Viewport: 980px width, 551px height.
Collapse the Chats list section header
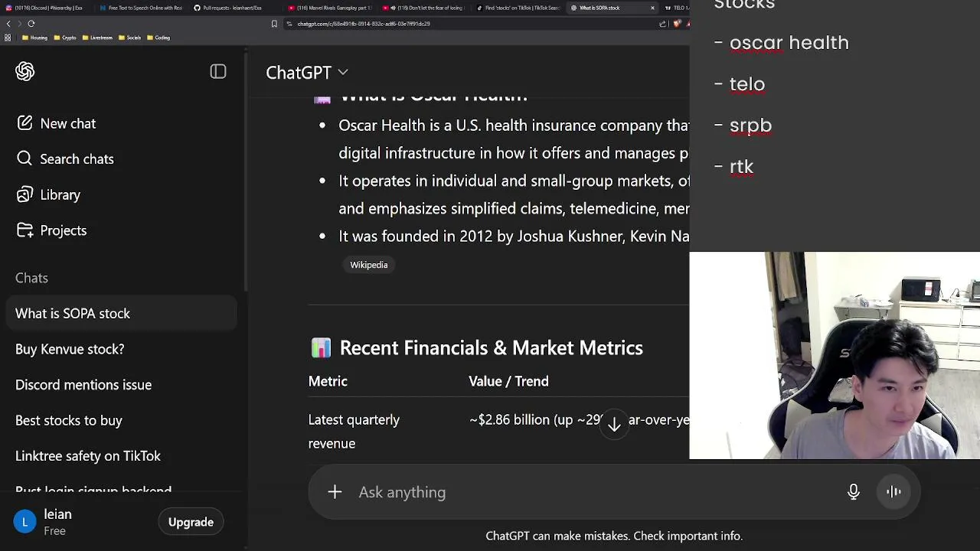point(31,278)
